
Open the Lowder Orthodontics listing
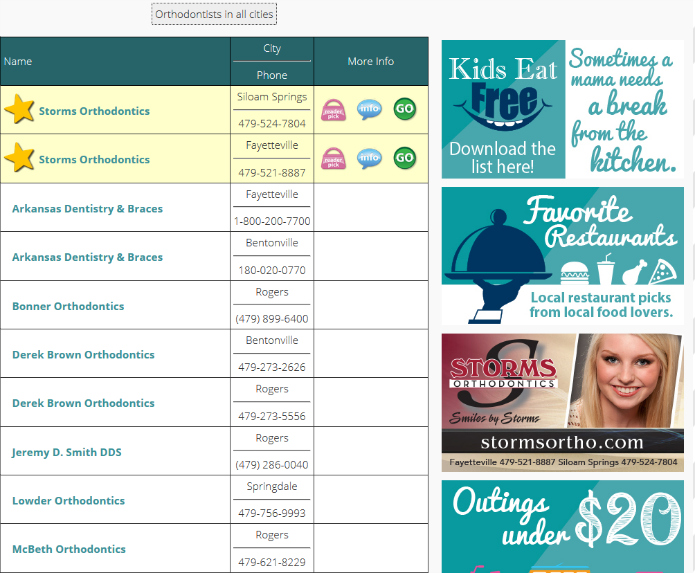[69, 500]
